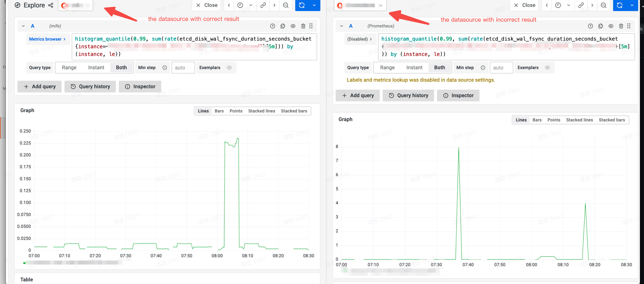Image resolution: width=644 pixels, height=284 pixels.
Task: Run query with left blue refresh button
Action: tap(302, 5)
